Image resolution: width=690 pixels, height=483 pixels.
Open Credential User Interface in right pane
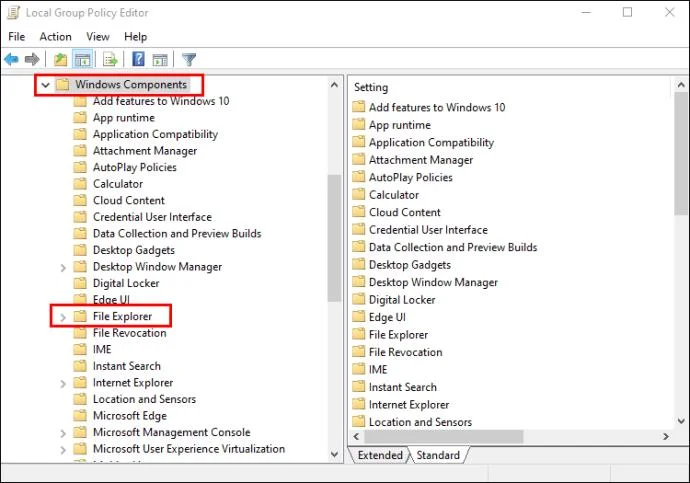(x=428, y=230)
